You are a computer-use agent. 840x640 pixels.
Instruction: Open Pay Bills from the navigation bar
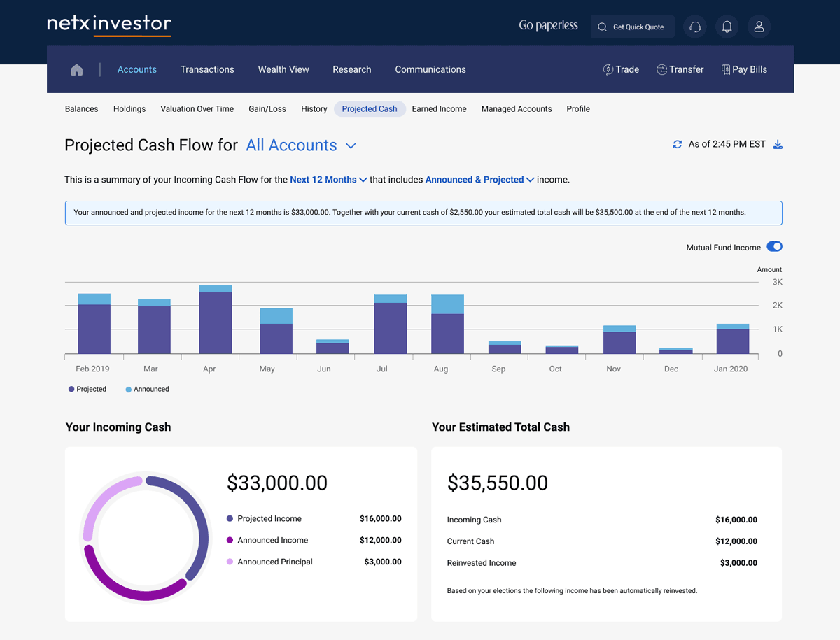tap(744, 69)
